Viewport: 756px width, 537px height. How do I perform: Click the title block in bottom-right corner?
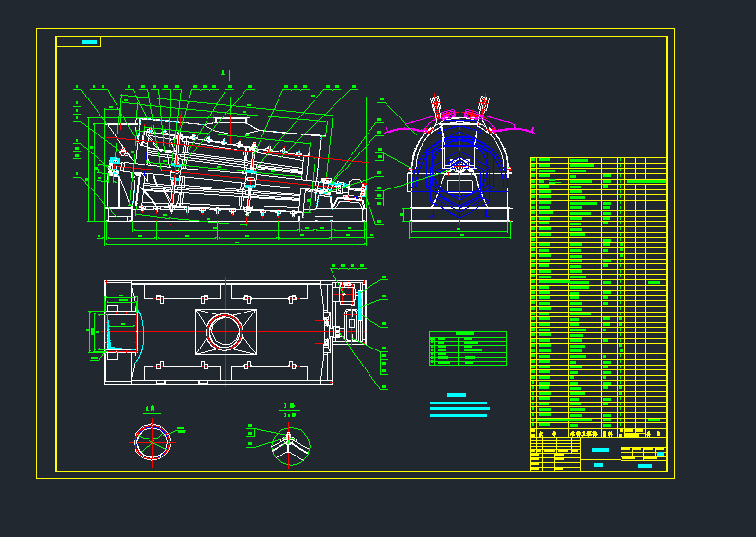(597, 451)
